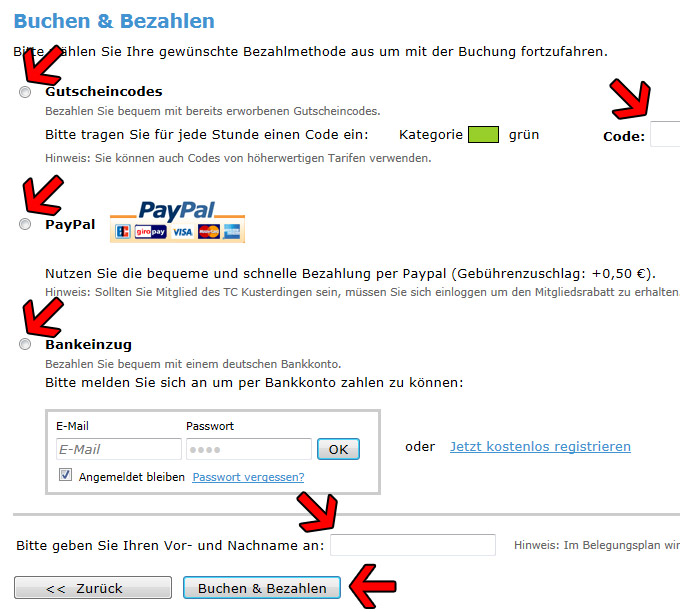
Task: Click the American Express card icon
Action: tap(232, 232)
